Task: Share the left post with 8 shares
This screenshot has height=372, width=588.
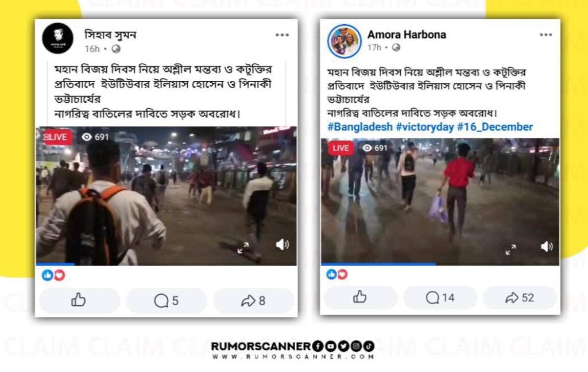Action: pyautogui.click(x=253, y=300)
